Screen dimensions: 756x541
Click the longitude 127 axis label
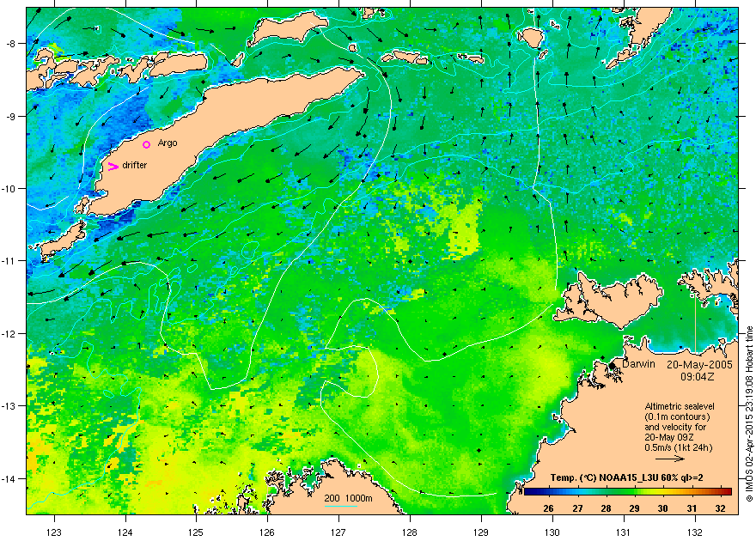(x=338, y=532)
